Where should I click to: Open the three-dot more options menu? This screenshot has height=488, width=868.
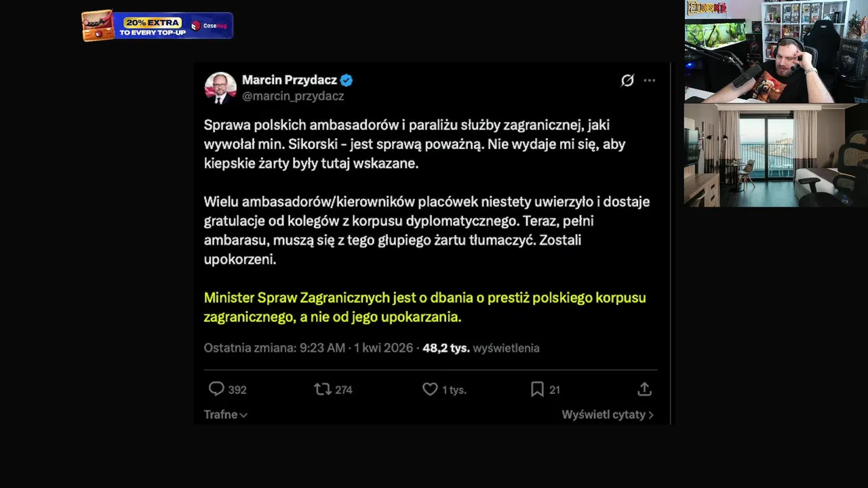point(650,81)
